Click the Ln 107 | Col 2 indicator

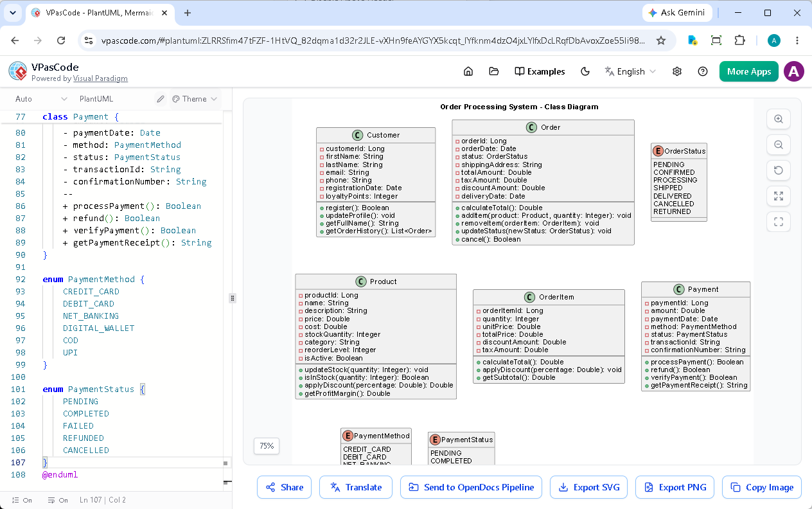click(103, 500)
